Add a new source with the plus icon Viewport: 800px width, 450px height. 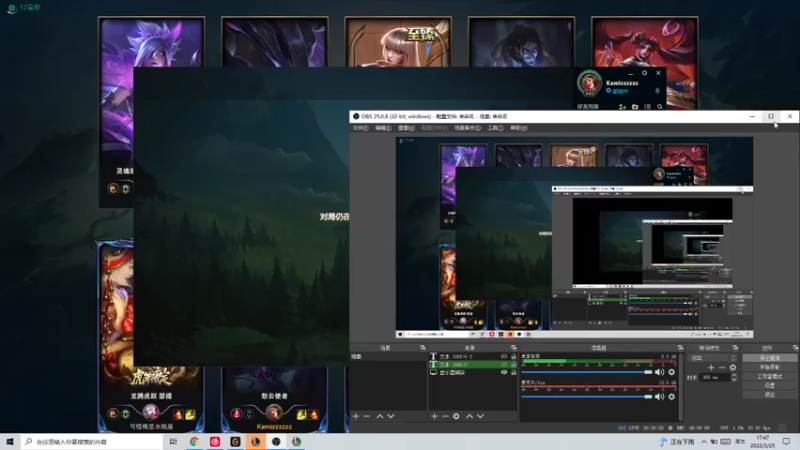pos(434,416)
